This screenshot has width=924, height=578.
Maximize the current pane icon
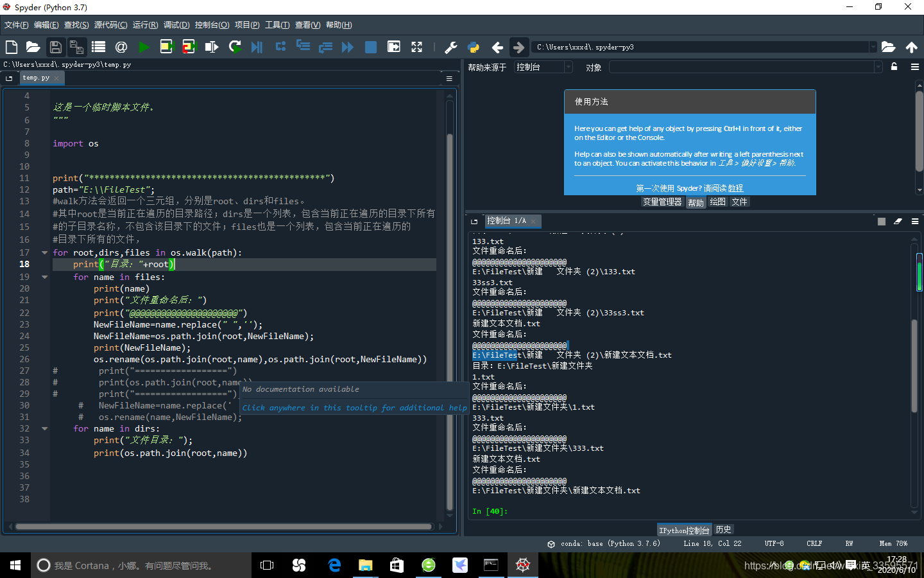(393, 47)
